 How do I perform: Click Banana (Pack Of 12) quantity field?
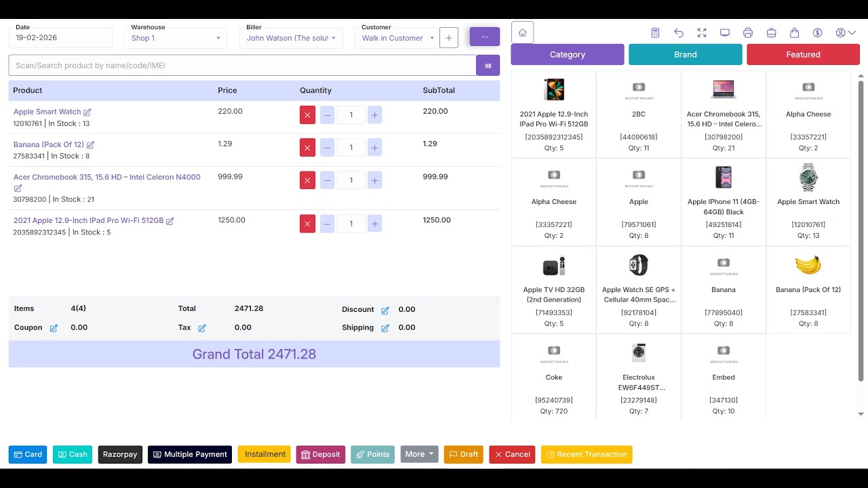[351, 148]
